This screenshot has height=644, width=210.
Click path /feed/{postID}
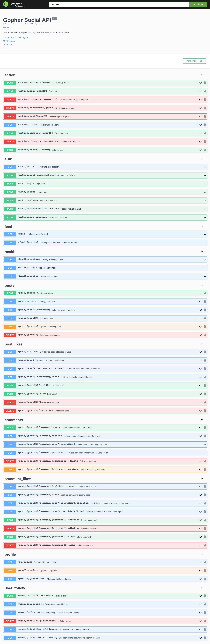pyautogui.click(x=28, y=242)
